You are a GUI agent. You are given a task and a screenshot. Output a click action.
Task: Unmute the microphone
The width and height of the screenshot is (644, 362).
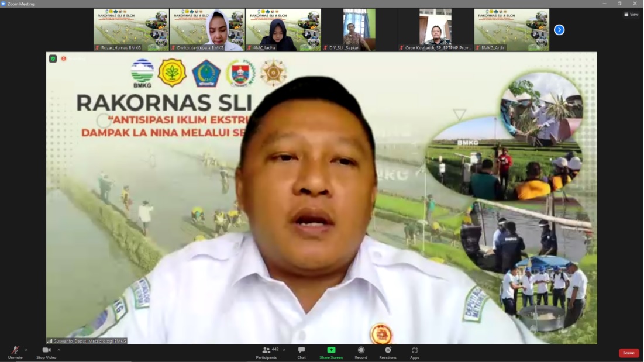[15, 353]
